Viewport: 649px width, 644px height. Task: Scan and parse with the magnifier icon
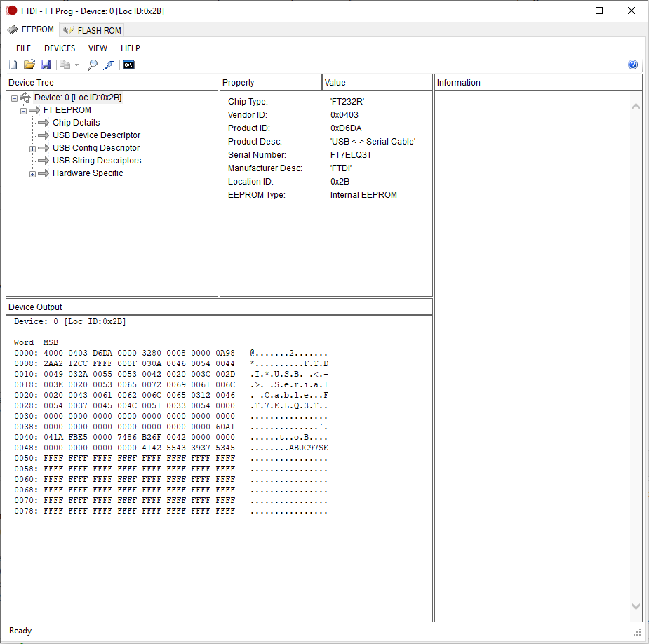93,65
